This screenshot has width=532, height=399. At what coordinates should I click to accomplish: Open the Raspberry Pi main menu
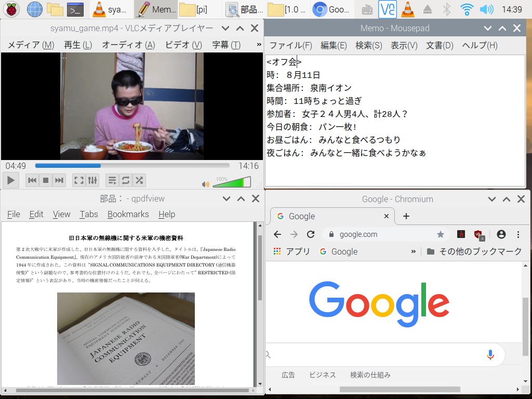click(x=11, y=9)
